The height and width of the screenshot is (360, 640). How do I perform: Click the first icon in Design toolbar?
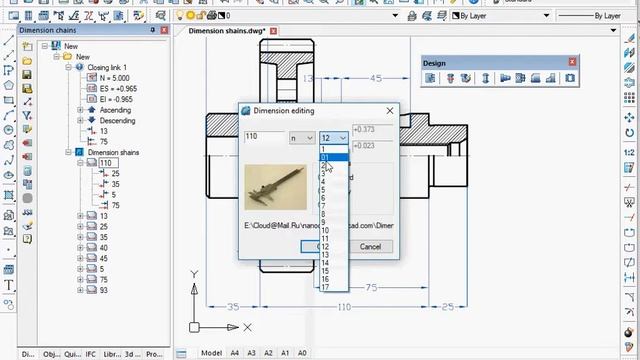[x=430, y=78]
